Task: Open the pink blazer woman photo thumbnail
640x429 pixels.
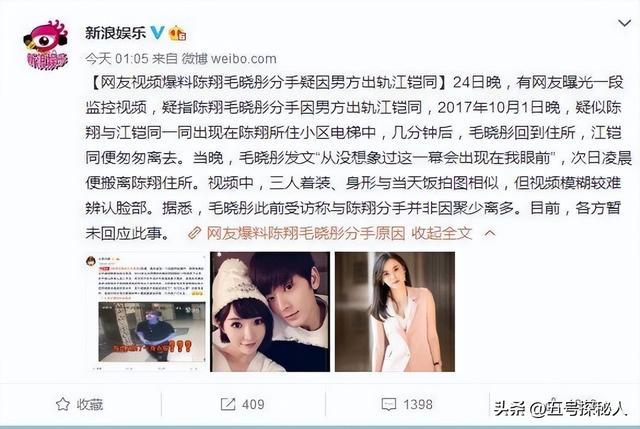Action: 395,312
